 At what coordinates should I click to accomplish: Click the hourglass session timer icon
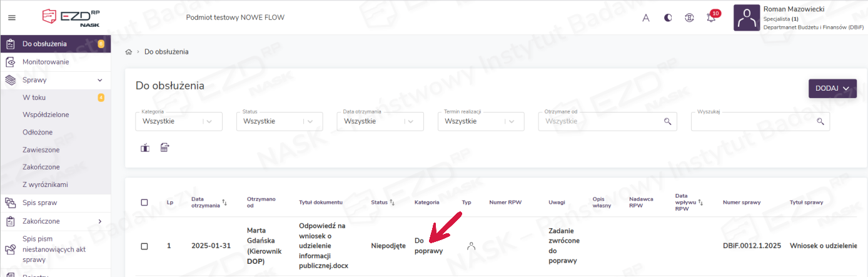point(689,18)
